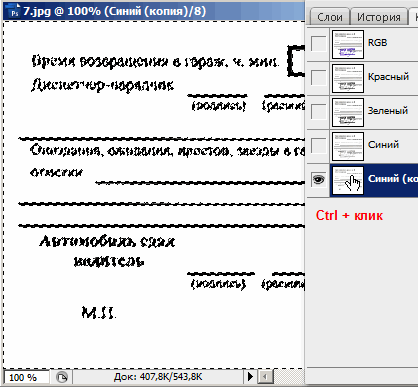
Task: Hide the Синий (копия) channel eye
Action: click(x=318, y=180)
